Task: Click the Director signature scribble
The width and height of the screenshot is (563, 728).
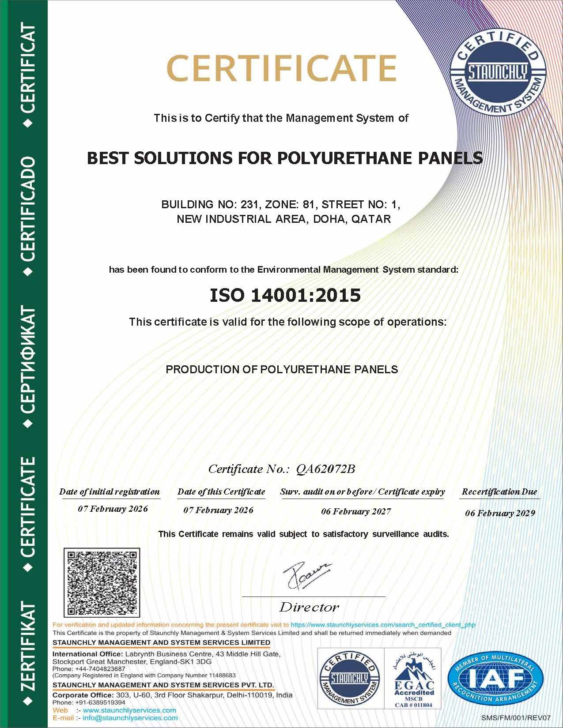Action: coord(308,575)
